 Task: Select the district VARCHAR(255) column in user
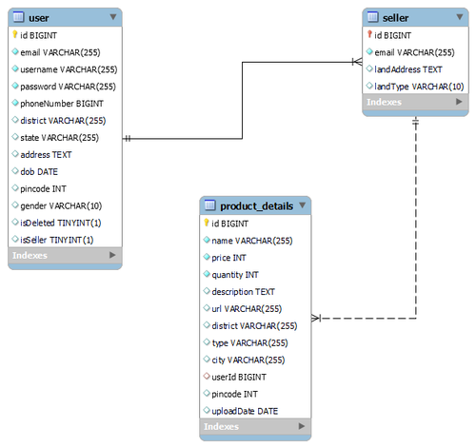click(63, 121)
